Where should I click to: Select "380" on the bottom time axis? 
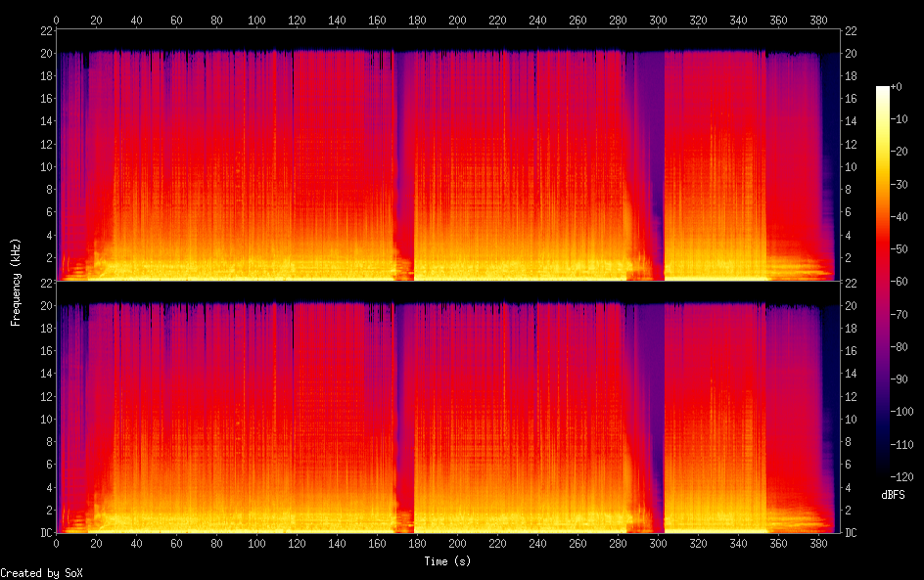[818, 544]
